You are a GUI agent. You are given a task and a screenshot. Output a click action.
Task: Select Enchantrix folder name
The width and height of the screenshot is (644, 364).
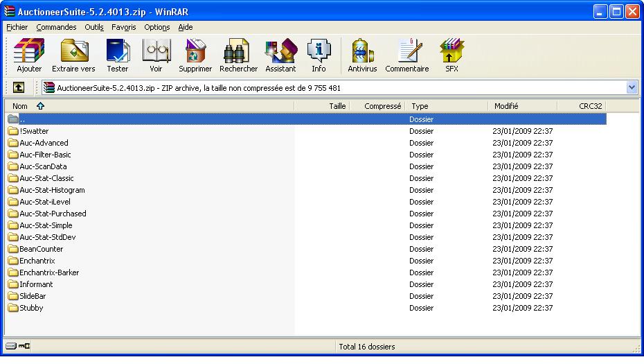pos(37,261)
